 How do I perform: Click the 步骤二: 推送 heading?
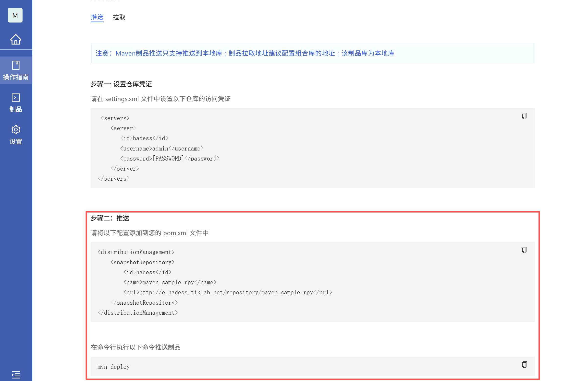click(110, 218)
